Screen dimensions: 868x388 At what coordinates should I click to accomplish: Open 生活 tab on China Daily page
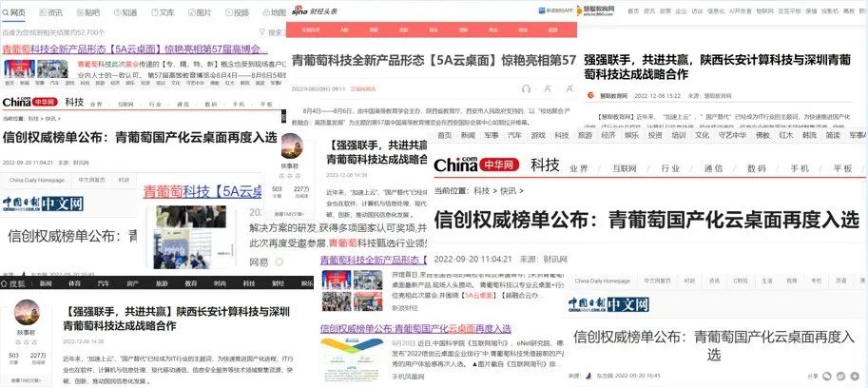click(x=766, y=281)
